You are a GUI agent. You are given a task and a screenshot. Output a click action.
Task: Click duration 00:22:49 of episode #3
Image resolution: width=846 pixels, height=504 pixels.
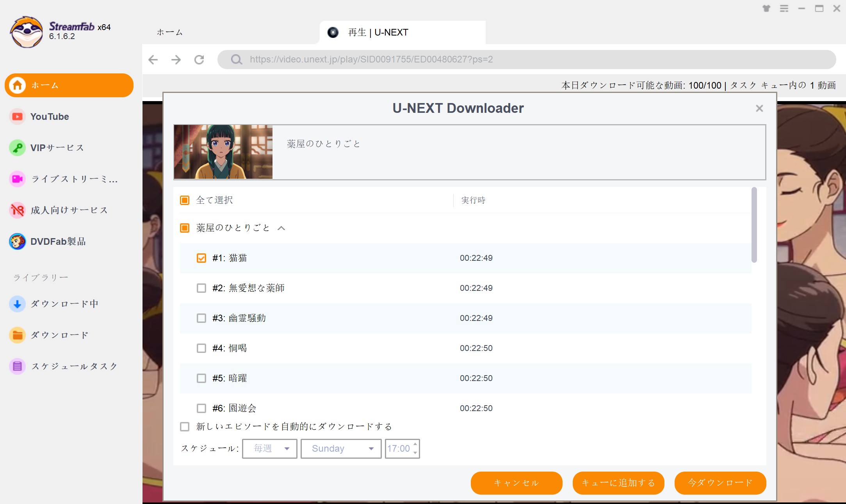pos(476,318)
